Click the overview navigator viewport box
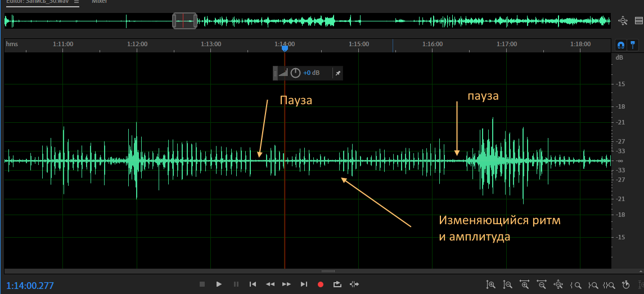The height and width of the screenshot is (294, 644). coord(184,21)
